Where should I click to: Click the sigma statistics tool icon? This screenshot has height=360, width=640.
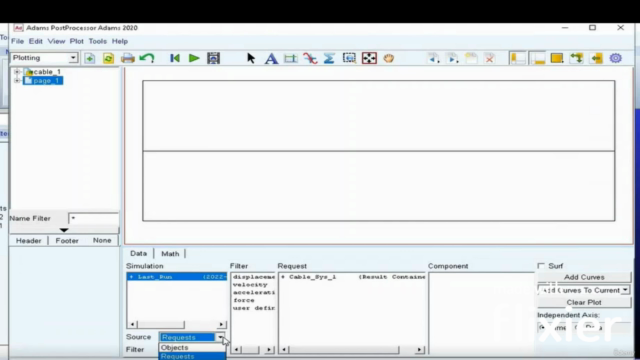329,58
